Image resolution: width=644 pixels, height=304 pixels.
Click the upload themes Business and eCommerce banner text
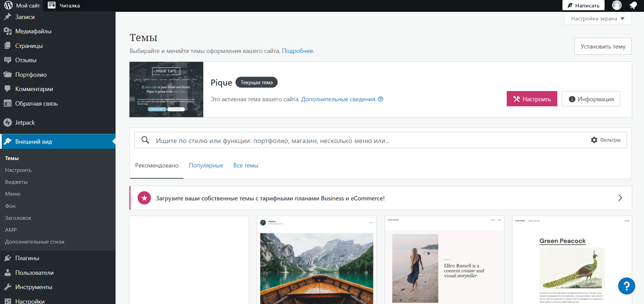pos(270,198)
